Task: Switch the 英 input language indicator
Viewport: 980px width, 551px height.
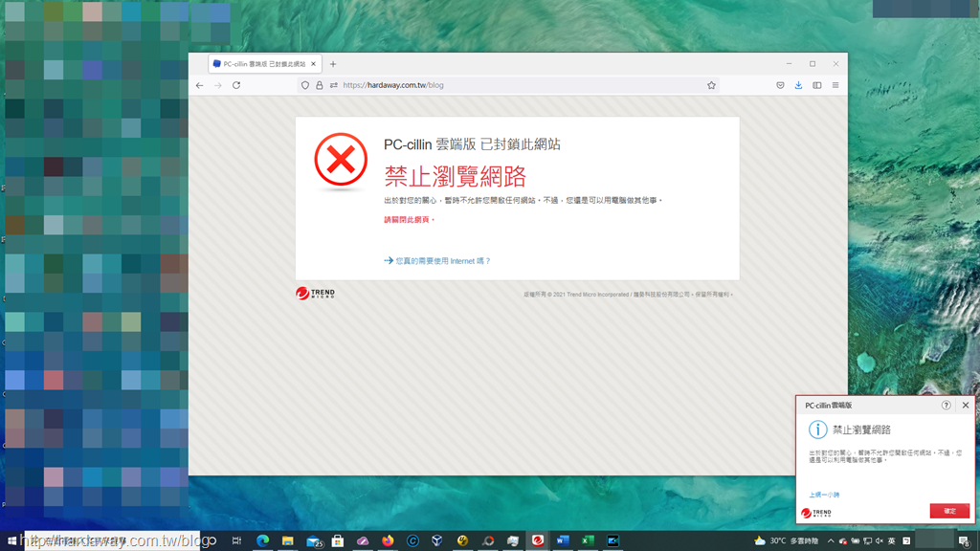Action: 891,541
